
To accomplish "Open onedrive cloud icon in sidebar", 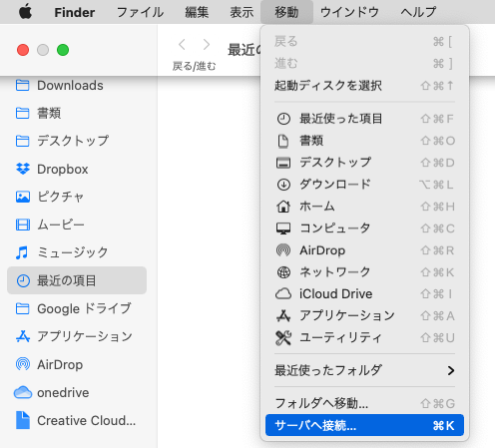I will [x=23, y=392].
